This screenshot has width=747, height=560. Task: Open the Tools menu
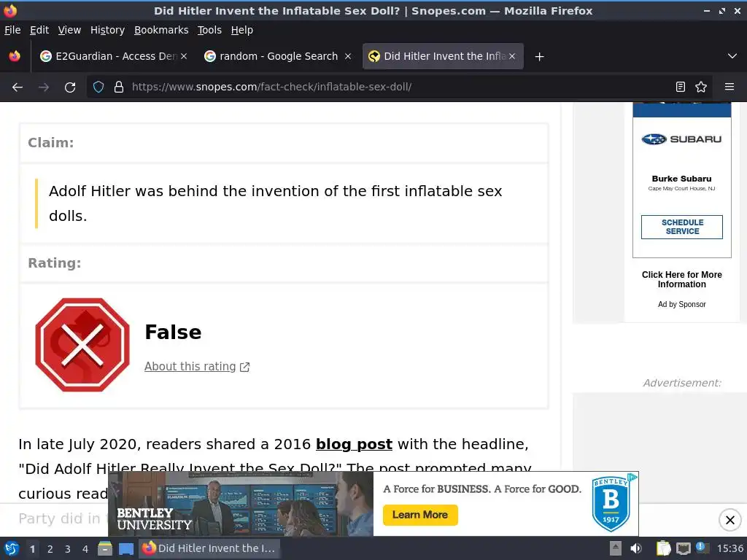click(x=209, y=30)
